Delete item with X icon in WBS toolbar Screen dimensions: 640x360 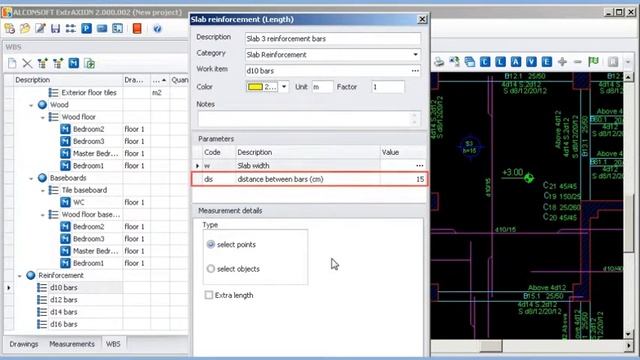[x=27, y=63]
